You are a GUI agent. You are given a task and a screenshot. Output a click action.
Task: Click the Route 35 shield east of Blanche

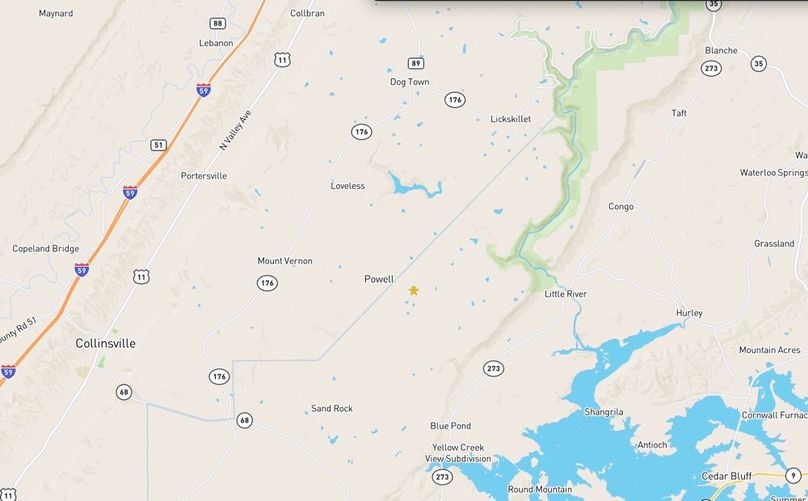tap(758, 64)
